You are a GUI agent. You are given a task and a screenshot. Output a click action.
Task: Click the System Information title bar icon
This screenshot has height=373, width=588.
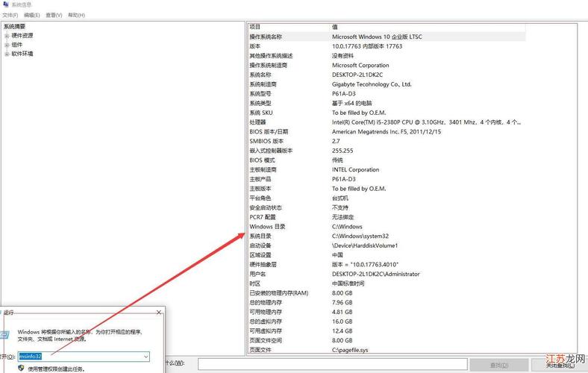click(x=6, y=4)
